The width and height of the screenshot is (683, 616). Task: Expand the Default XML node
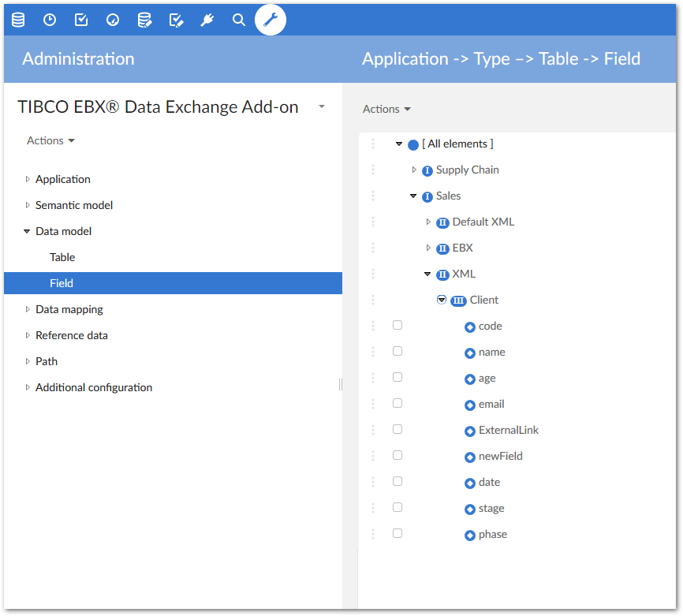tap(428, 222)
